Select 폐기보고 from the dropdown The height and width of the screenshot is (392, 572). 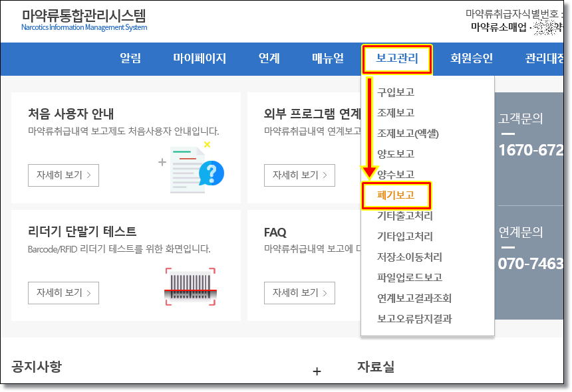(x=396, y=195)
